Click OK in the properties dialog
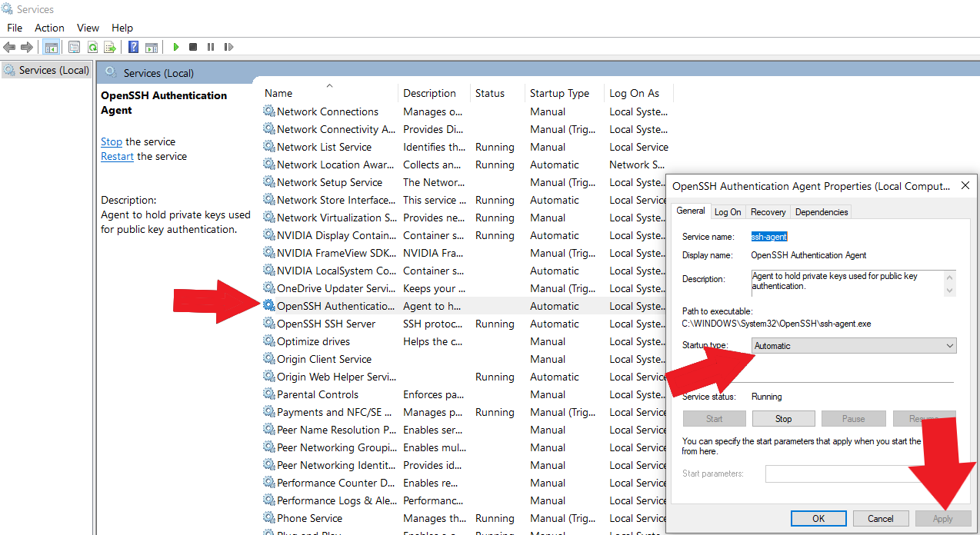980x535 pixels. pyautogui.click(x=818, y=519)
